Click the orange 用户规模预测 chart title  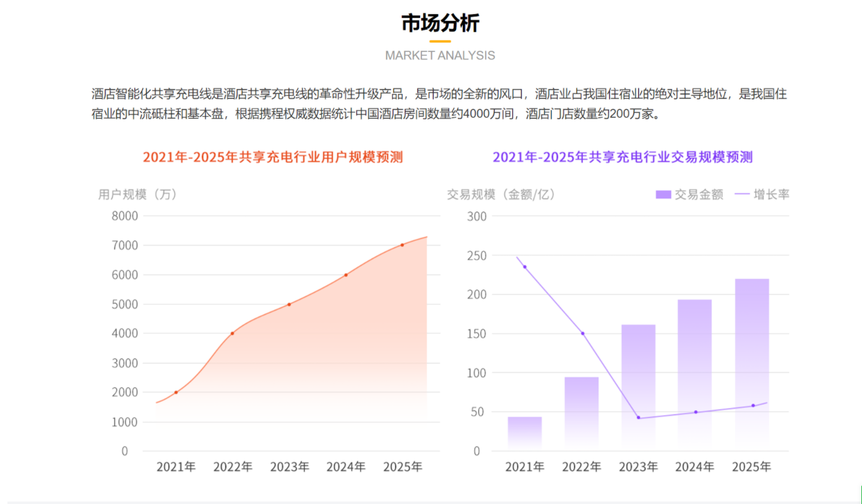(273, 157)
